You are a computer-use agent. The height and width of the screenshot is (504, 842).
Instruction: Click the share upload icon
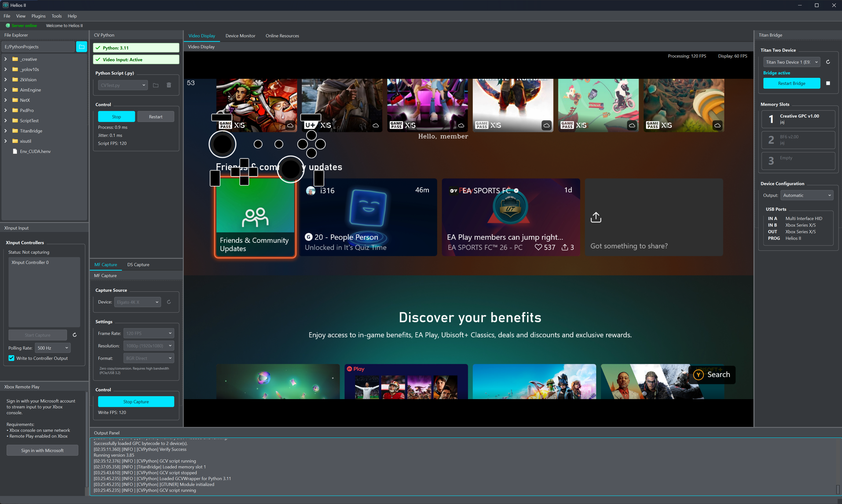pos(596,217)
